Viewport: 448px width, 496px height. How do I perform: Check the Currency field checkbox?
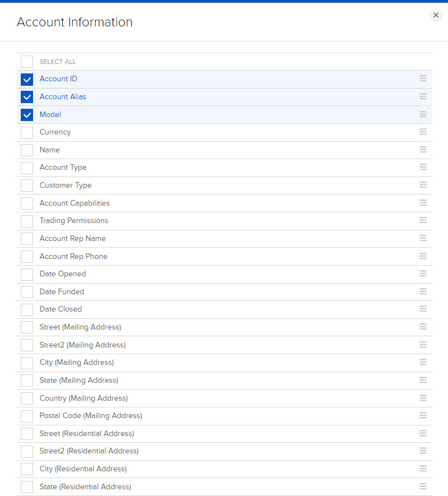[x=26, y=132]
